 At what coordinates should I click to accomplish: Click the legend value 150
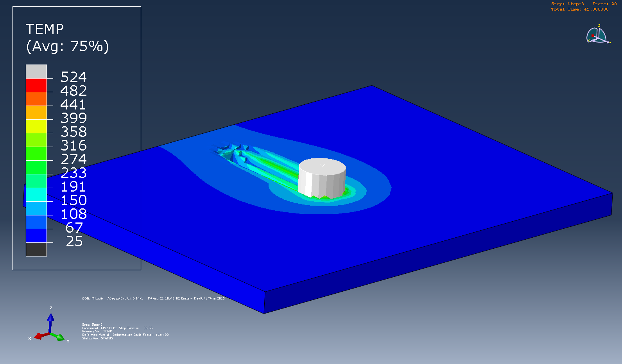click(x=73, y=200)
